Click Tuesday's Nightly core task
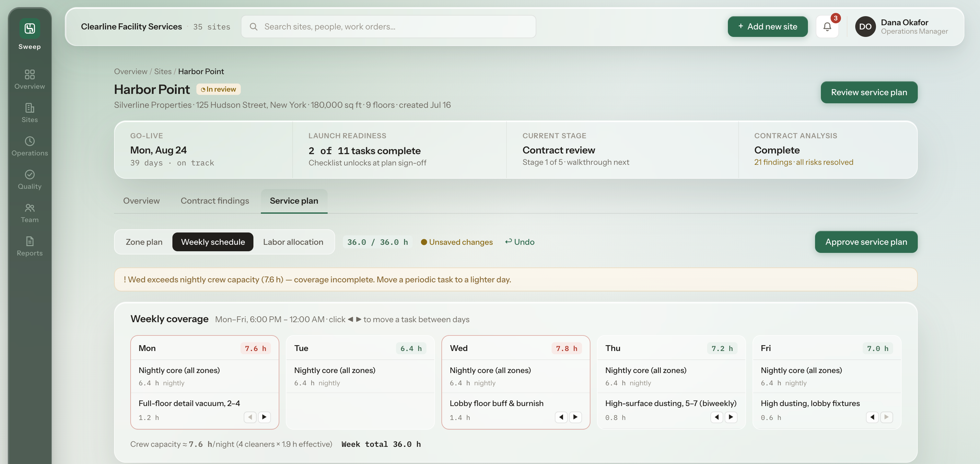980x464 pixels. click(x=360, y=376)
